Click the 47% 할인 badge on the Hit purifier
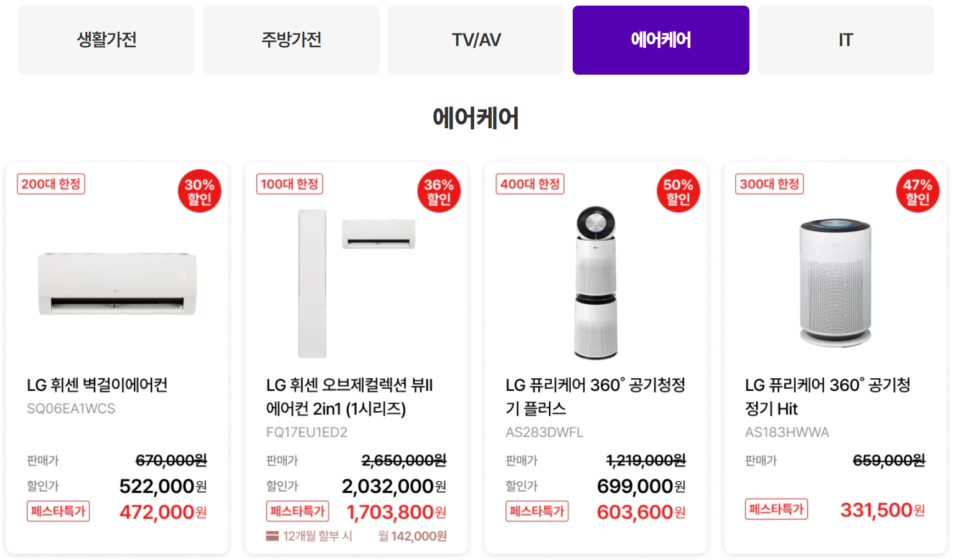The width and height of the screenshot is (953, 560). 918,190
